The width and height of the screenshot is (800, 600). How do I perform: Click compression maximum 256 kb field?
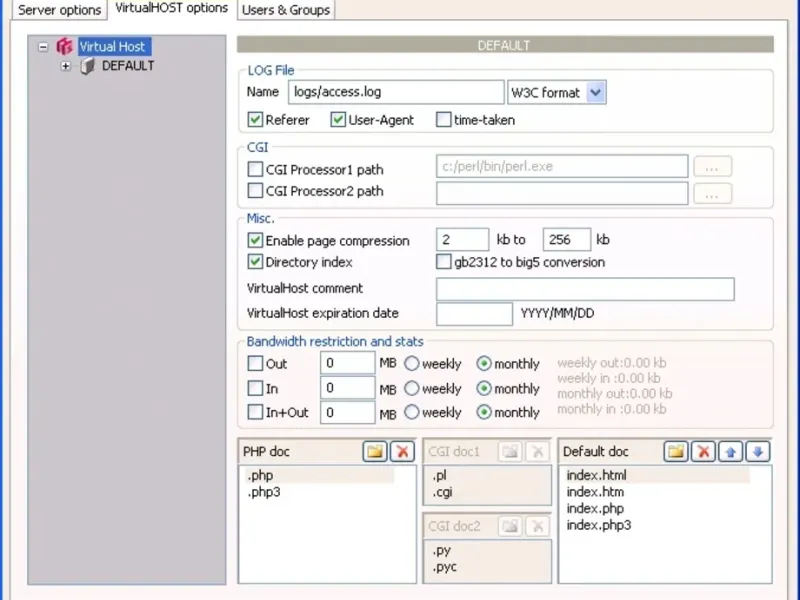tap(566, 240)
